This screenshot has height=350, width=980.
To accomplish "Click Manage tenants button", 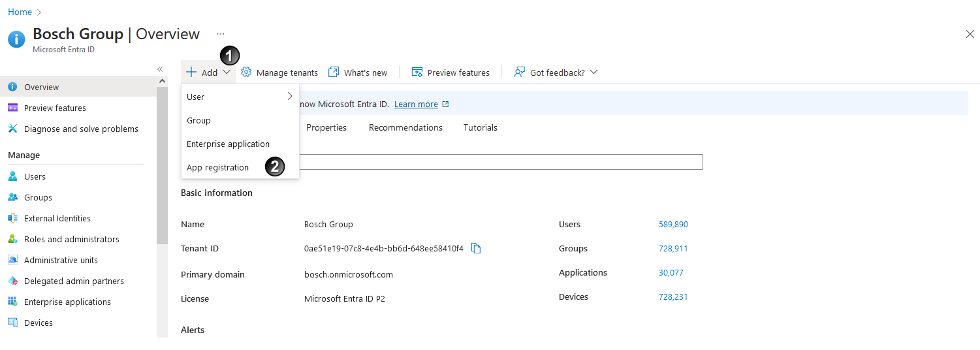I will 279,72.
